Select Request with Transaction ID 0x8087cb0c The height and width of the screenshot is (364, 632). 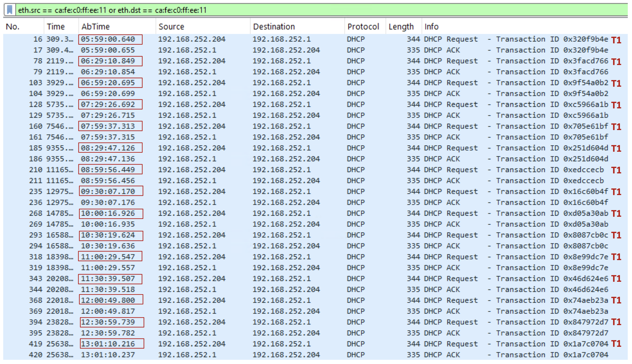(315, 235)
